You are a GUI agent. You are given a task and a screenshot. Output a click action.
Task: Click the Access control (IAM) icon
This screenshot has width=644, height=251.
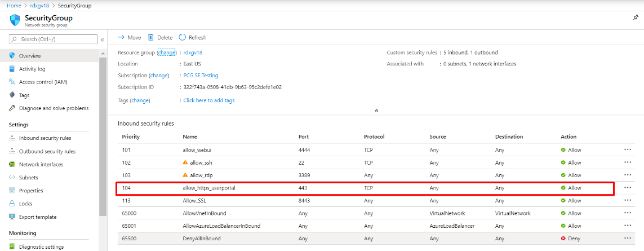(12, 82)
